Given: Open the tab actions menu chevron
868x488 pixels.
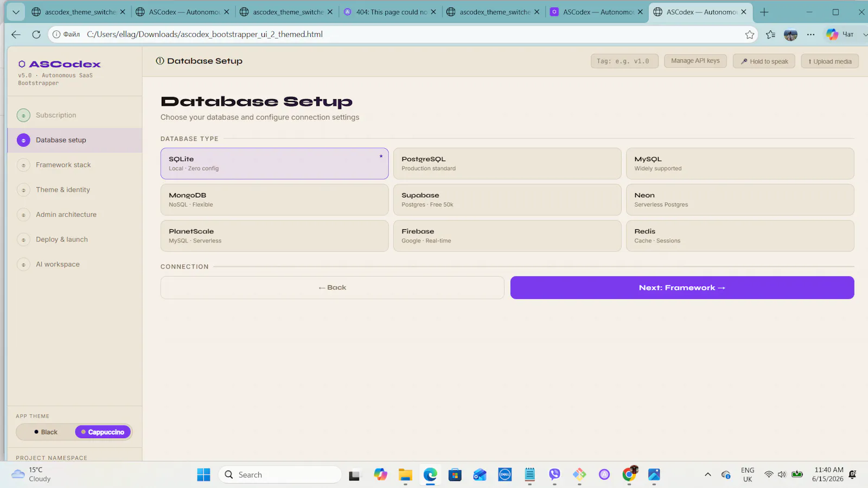Looking at the screenshot, I should pyautogui.click(x=16, y=12).
